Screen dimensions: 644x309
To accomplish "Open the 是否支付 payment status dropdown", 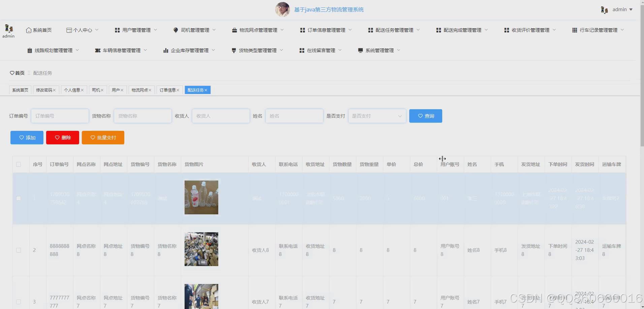I will click(x=377, y=116).
